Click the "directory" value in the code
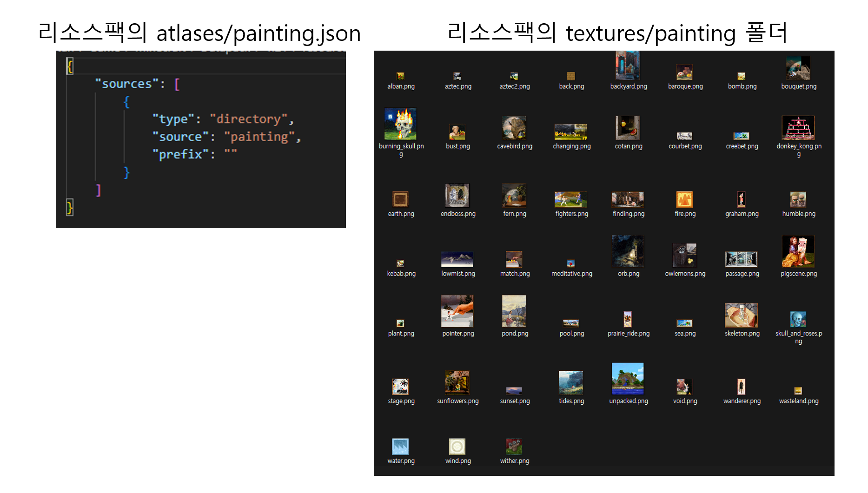This screenshot has height=493, width=868. pos(248,119)
